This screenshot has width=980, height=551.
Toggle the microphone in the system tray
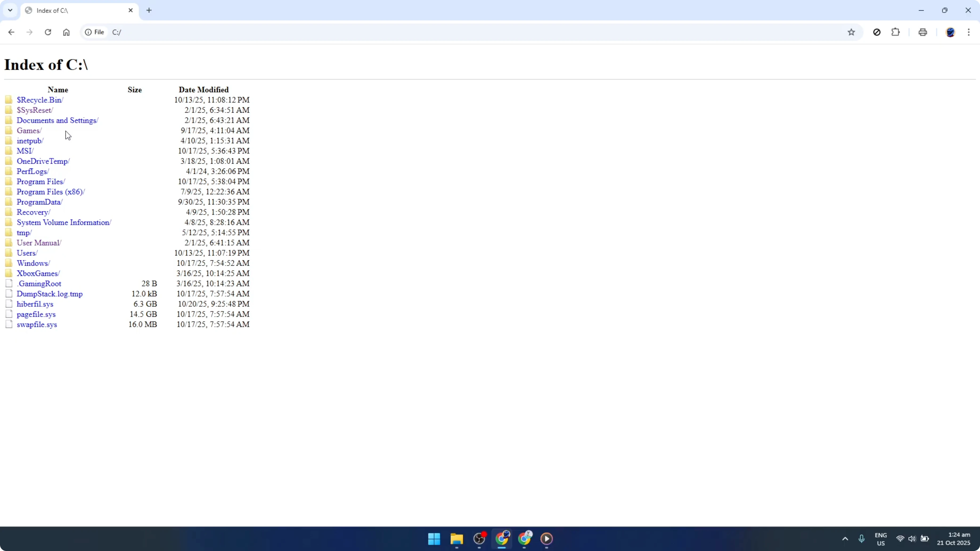pos(862,539)
